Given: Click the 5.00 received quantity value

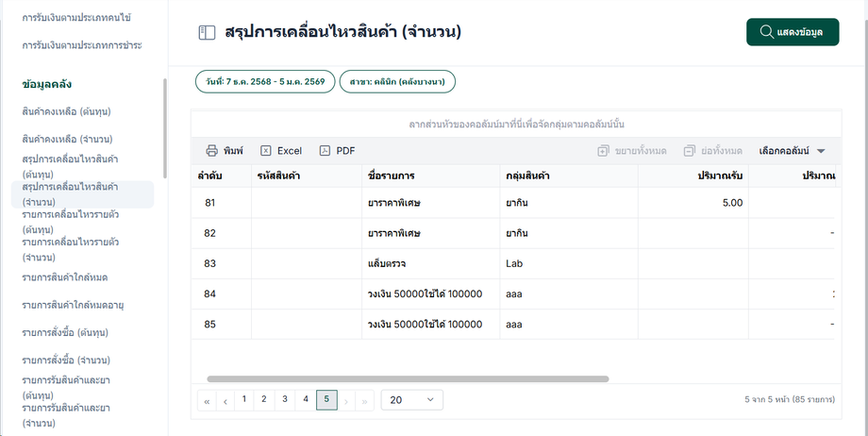Looking at the screenshot, I should [732, 203].
